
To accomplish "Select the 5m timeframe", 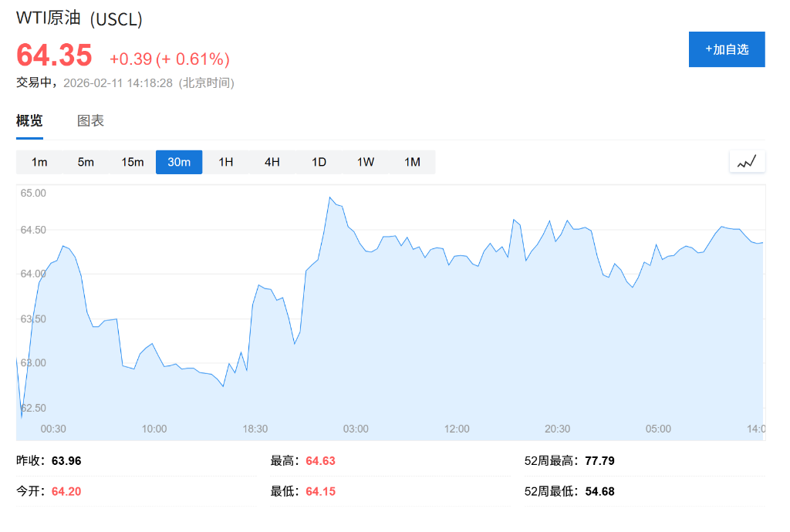I will [x=86, y=162].
